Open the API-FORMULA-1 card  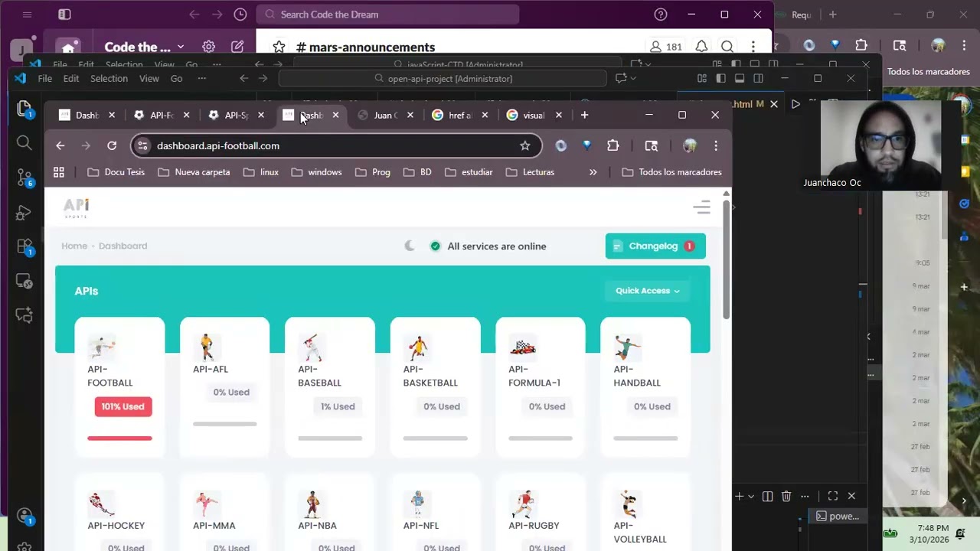tap(541, 387)
